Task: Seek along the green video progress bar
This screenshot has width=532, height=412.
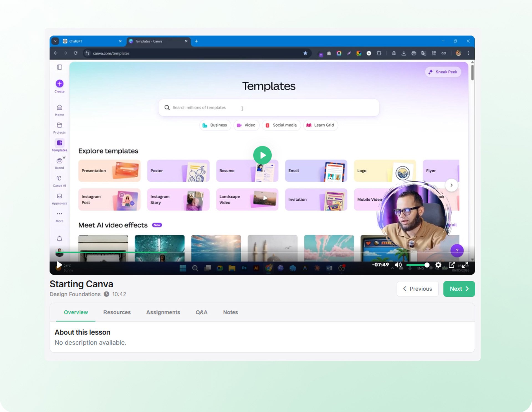Action: [262, 252]
